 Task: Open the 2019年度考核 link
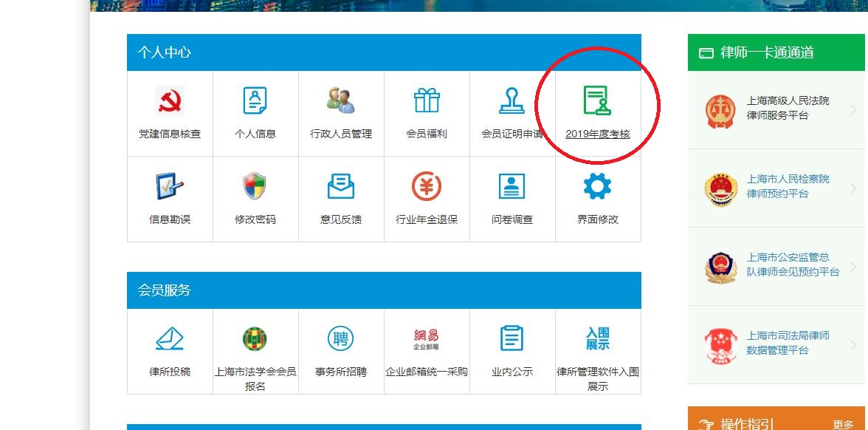pos(598,134)
